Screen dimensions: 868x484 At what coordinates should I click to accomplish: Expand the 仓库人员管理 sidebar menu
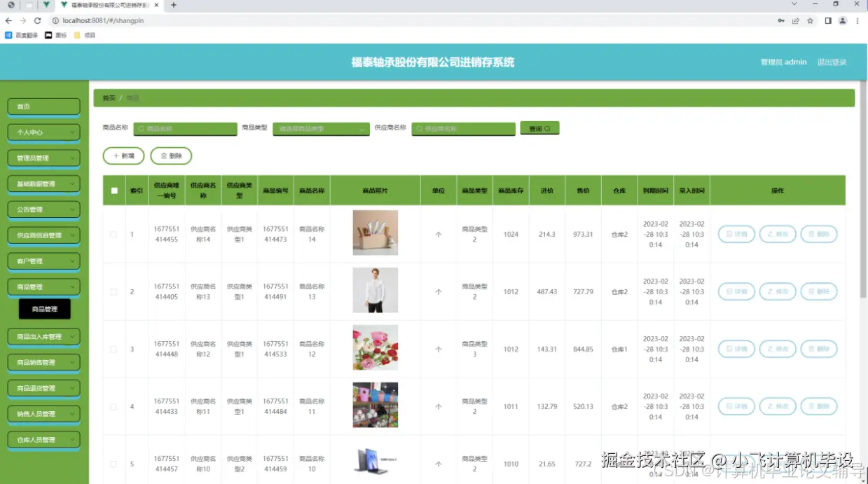point(43,440)
